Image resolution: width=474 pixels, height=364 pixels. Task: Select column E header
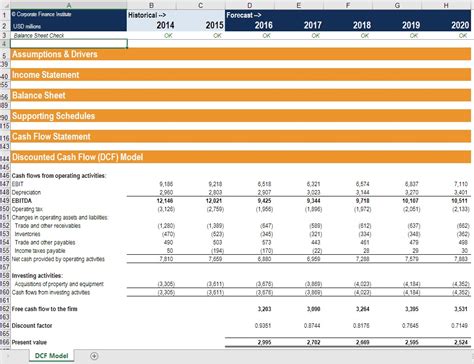299,5
